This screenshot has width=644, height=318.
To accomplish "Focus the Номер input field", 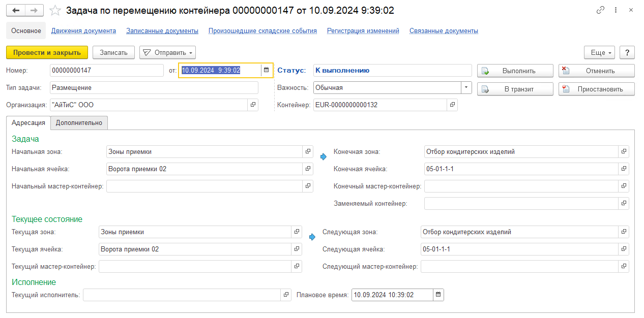I will pos(107,70).
